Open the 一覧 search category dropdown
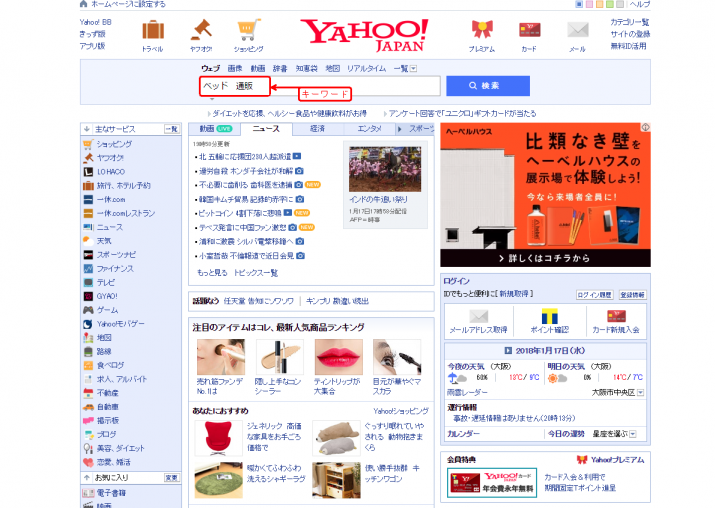 pyautogui.click(x=413, y=69)
